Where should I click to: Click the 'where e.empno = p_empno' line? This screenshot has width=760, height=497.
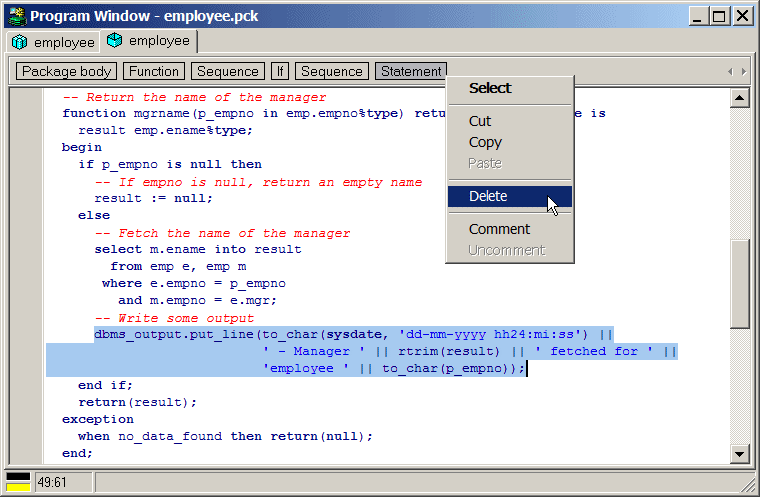tap(194, 284)
